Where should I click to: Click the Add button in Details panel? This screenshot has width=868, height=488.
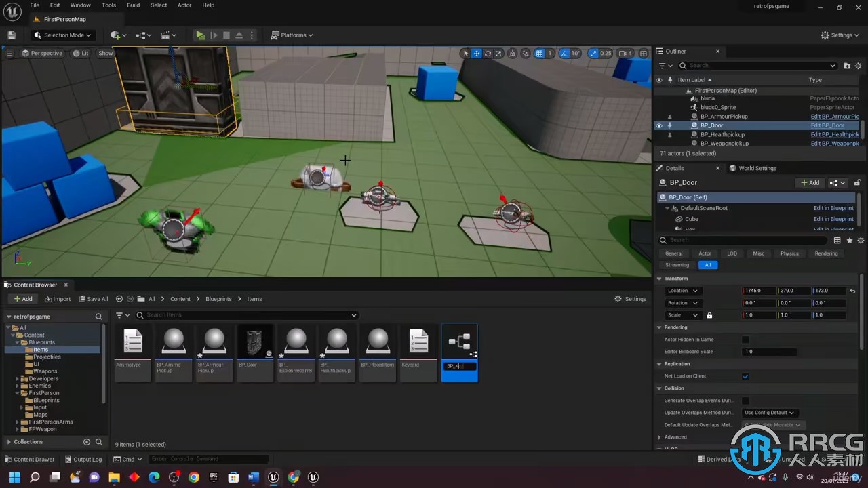point(810,182)
